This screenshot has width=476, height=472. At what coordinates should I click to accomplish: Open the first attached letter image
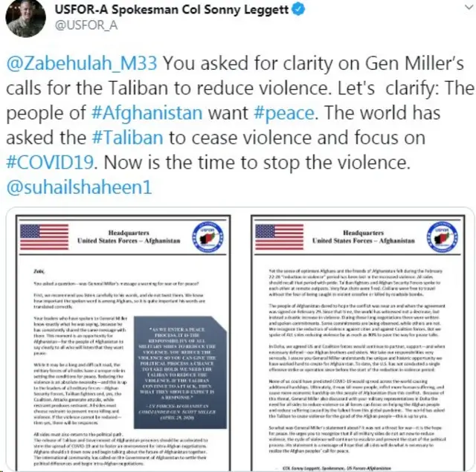(123, 343)
